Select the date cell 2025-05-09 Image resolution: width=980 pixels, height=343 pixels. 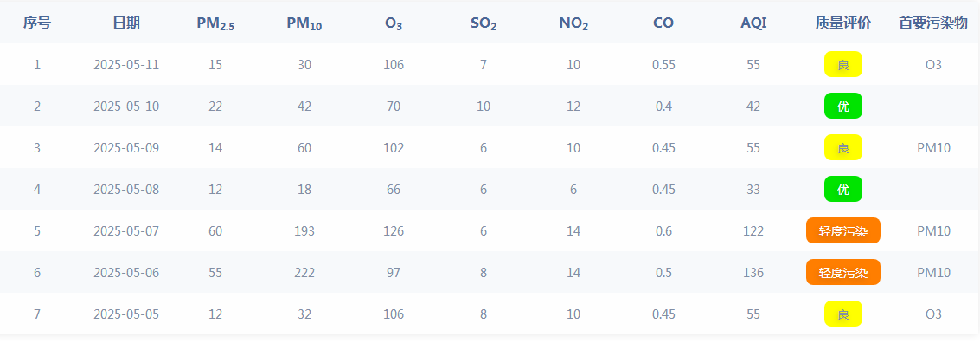click(x=126, y=148)
